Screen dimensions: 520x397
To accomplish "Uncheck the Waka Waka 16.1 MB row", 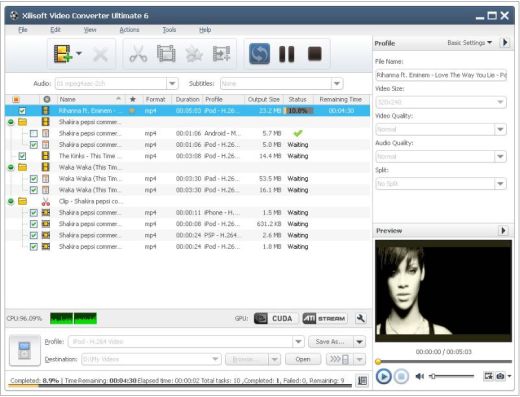I will tap(34, 190).
